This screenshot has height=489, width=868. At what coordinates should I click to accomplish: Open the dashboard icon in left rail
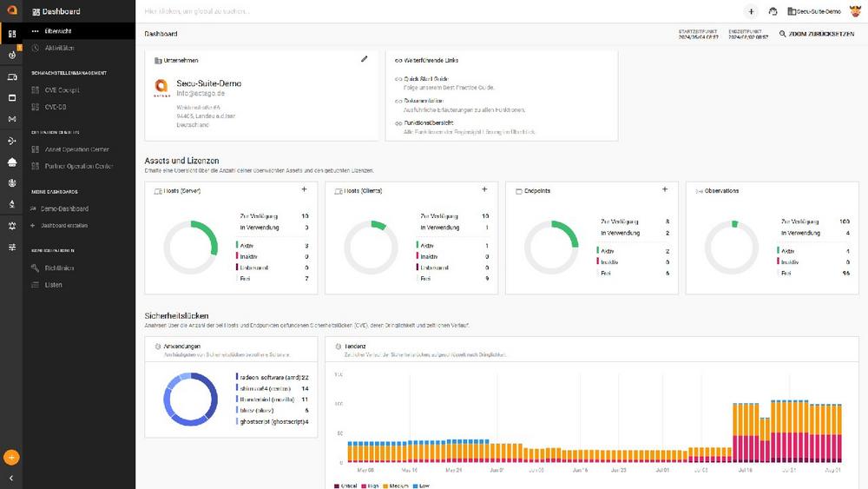click(x=11, y=34)
